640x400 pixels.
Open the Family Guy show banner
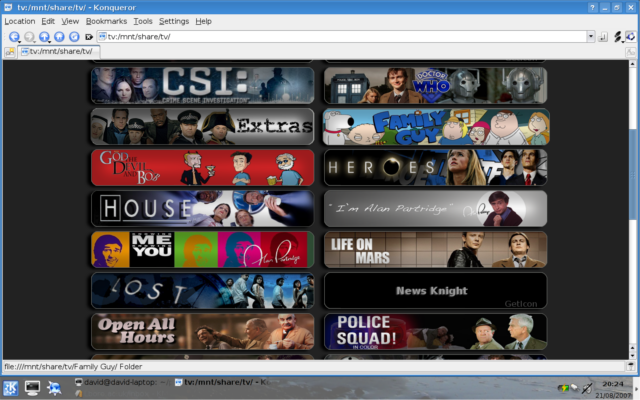tap(436, 127)
